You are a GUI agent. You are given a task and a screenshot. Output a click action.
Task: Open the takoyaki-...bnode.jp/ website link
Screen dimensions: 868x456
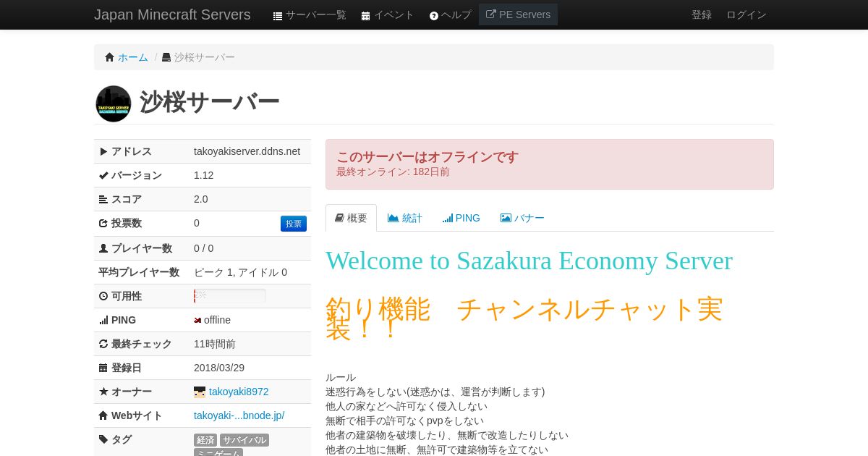[x=239, y=415]
